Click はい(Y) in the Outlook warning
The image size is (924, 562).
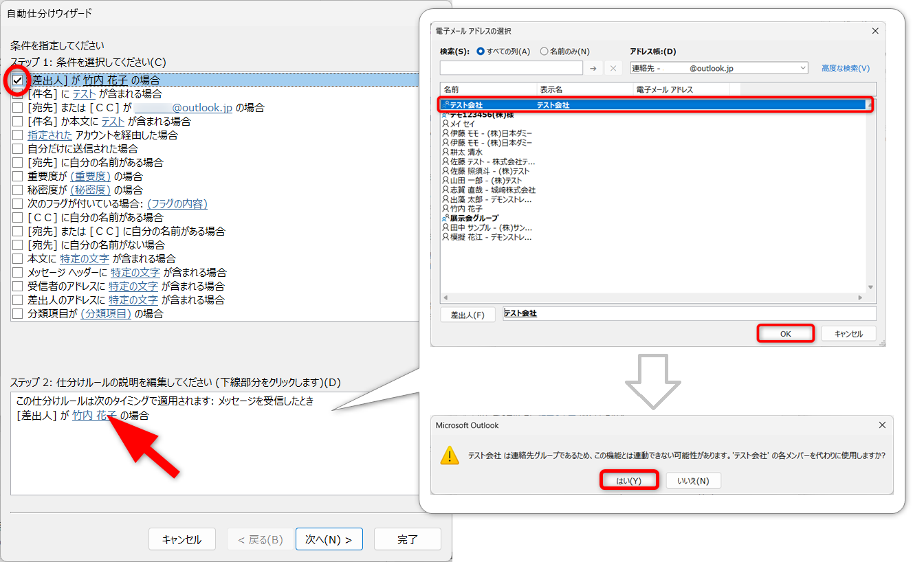(x=629, y=481)
